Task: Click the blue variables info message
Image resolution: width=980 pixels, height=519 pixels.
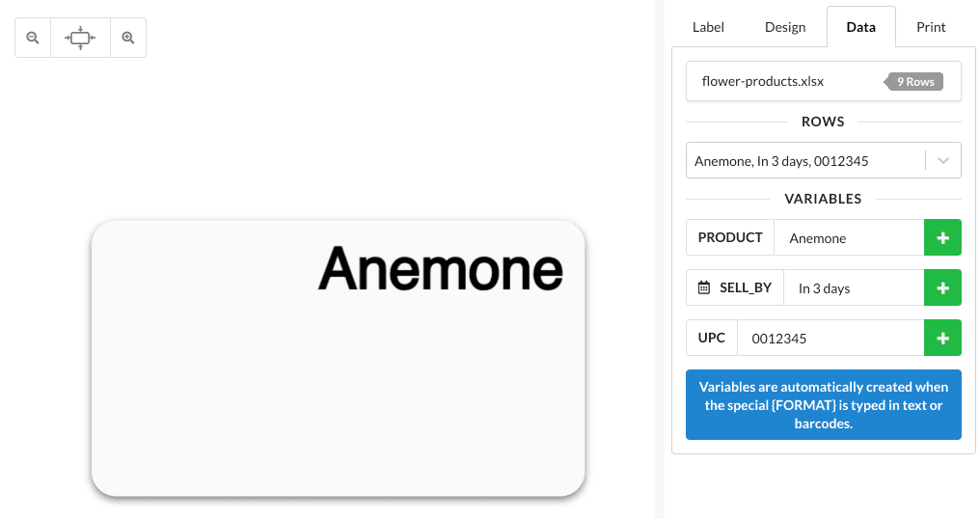Action: pos(823,405)
